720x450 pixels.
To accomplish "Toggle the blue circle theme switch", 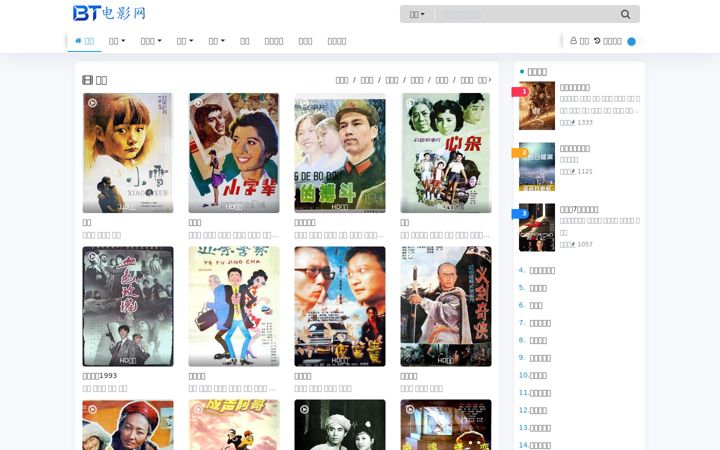I will coord(632,41).
